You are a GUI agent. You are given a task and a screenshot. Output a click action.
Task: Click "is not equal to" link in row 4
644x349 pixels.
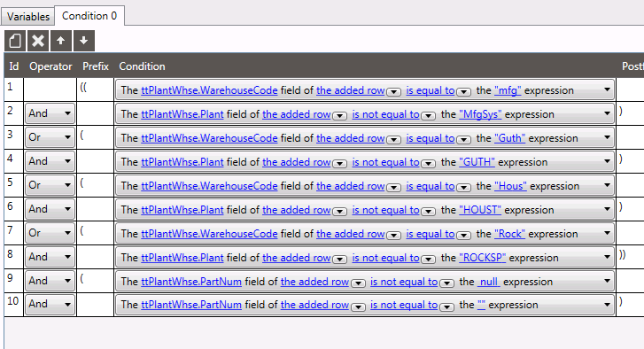pyautogui.click(x=385, y=162)
